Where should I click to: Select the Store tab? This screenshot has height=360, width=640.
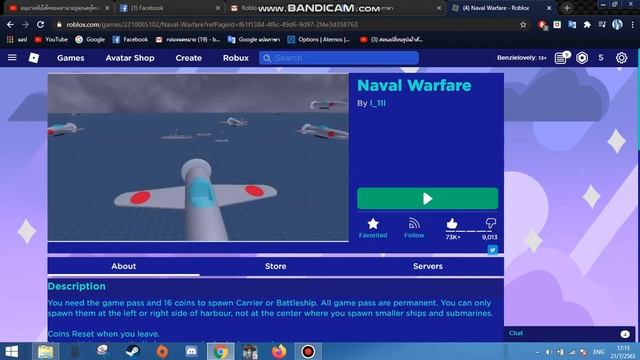point(276,266)
